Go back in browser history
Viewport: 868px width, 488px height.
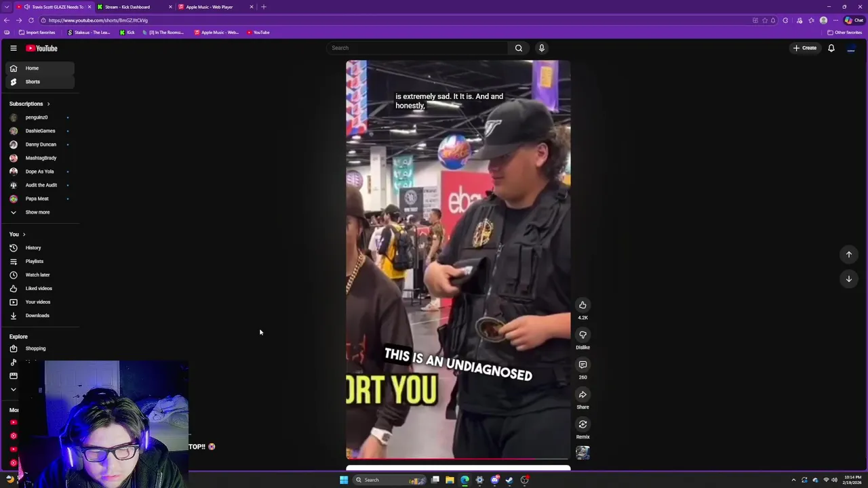7,20
